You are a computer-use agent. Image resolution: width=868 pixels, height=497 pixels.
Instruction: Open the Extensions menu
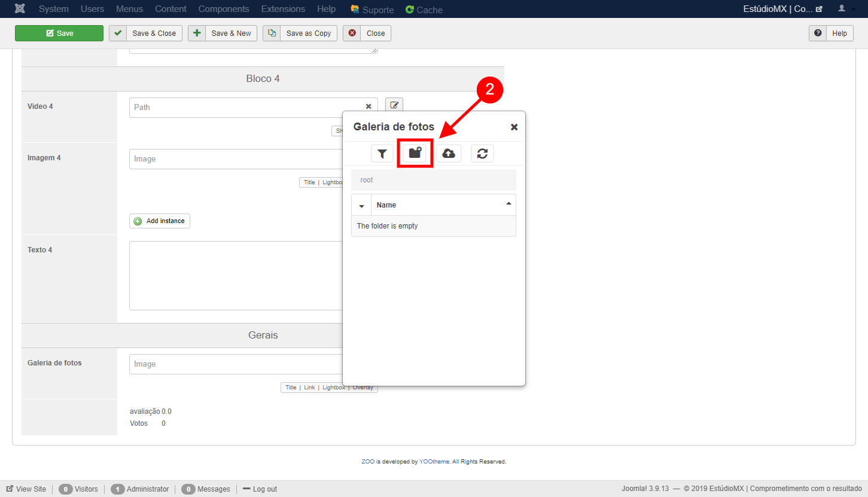(283, 9)
